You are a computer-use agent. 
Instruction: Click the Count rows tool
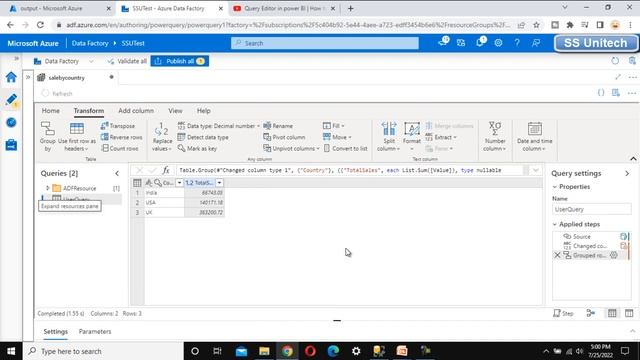(x=120, y=148)
